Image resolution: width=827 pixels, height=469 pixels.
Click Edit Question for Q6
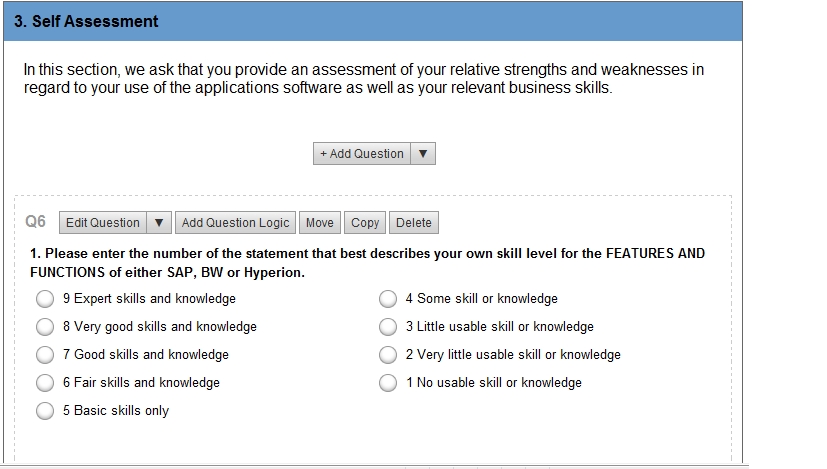coord(103,223)
